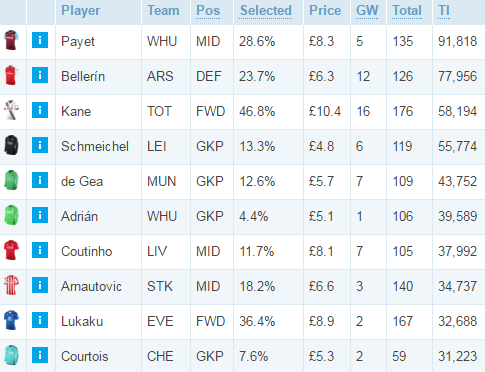Show Adrián's player information icon
This screenshot has width=485, height=372.
coord(40,215)
